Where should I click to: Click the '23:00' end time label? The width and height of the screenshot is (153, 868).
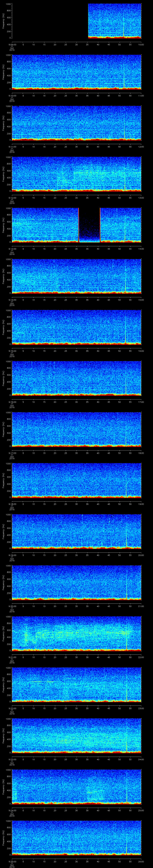[141, 708]
